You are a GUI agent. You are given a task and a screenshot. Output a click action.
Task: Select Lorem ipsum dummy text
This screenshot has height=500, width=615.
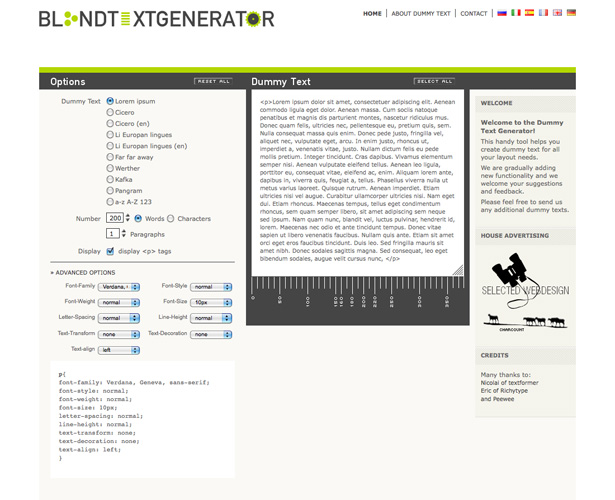[110, 101]
